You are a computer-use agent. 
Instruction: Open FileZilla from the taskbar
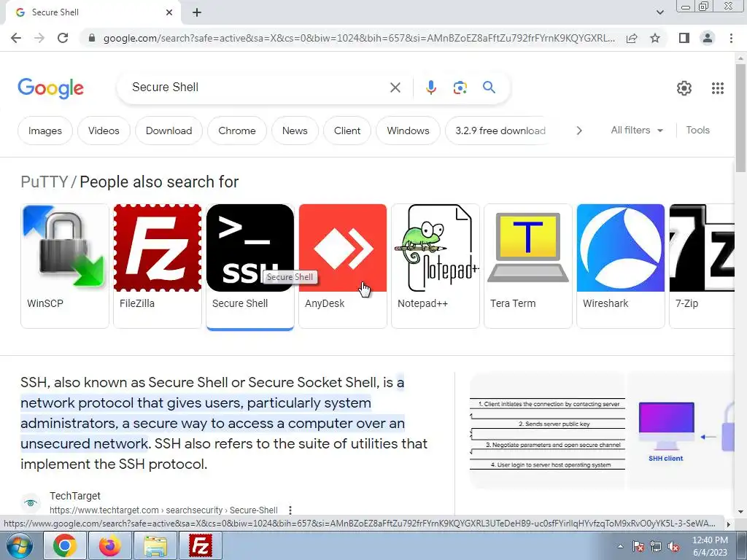click(200, 545)
